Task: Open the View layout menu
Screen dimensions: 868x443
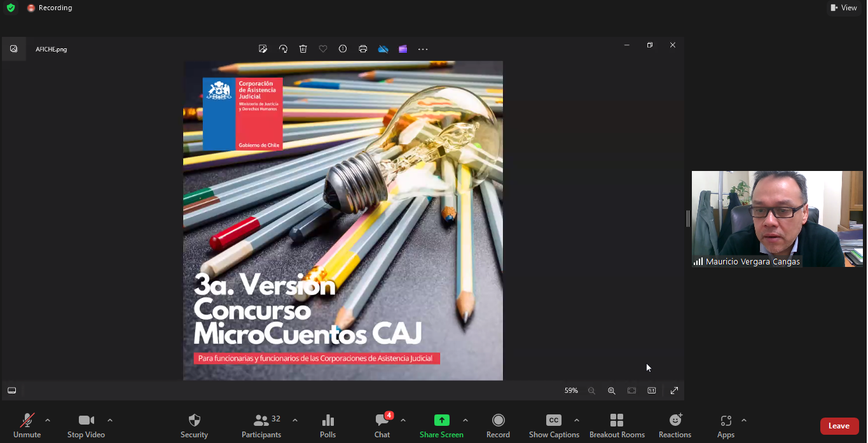Action: click(843, 8)
